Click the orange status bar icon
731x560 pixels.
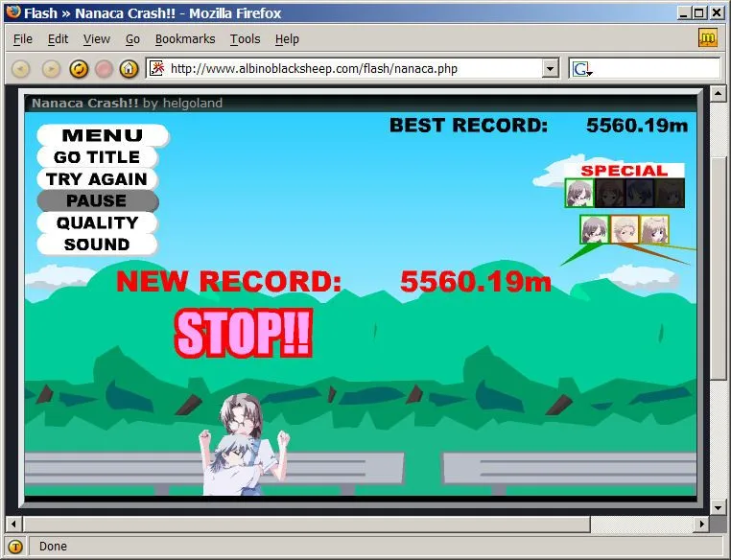click(15, 546)
